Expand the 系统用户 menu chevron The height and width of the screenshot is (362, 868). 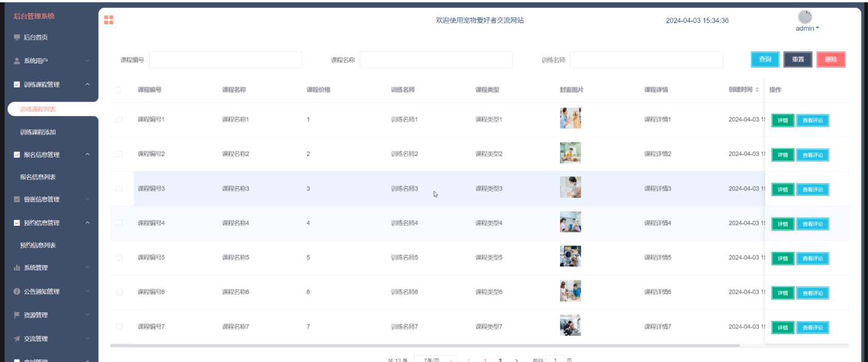88,61
